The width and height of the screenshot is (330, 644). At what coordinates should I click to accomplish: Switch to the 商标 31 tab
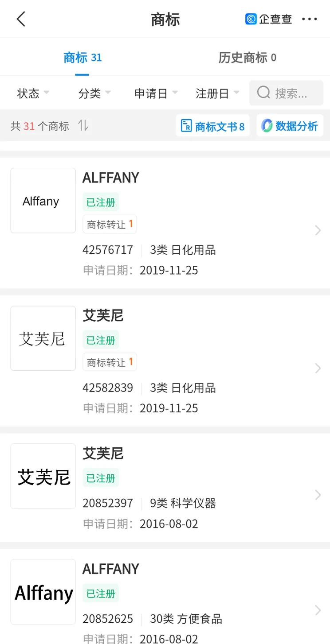coord(82,58)
